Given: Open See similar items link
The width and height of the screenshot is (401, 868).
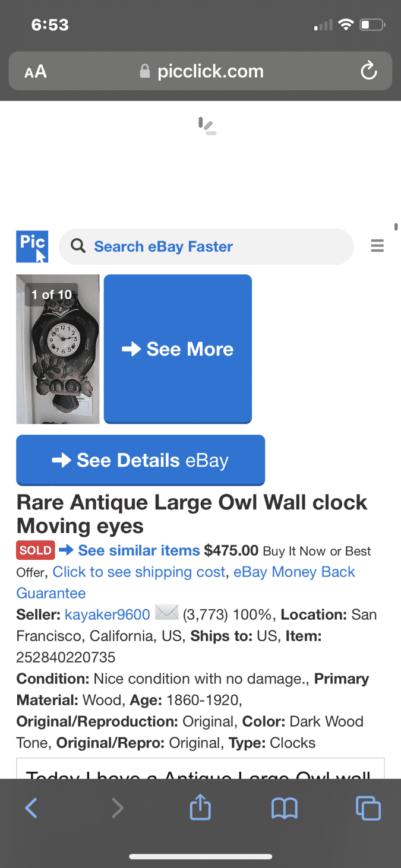Looking at the screenshot, I should click(x=138, y=550).
